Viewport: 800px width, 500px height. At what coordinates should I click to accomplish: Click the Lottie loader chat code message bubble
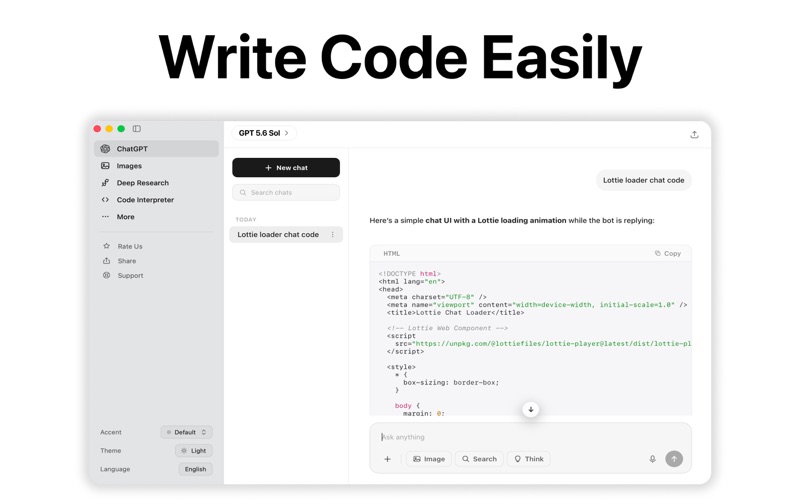643,180
